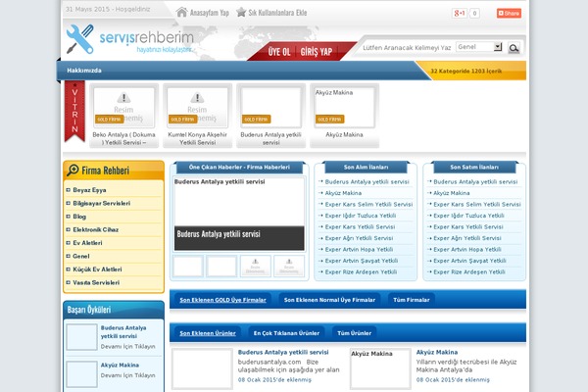Open the Buderus Antalya product title link
The width and height of the screenshot is (588, 392).
click(x=283, y=353)
